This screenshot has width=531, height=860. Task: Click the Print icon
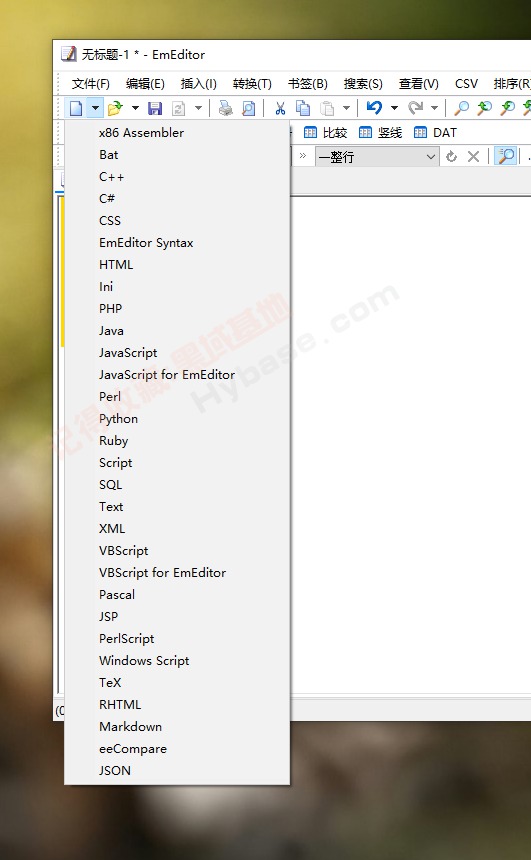click(x=225, y=108)
